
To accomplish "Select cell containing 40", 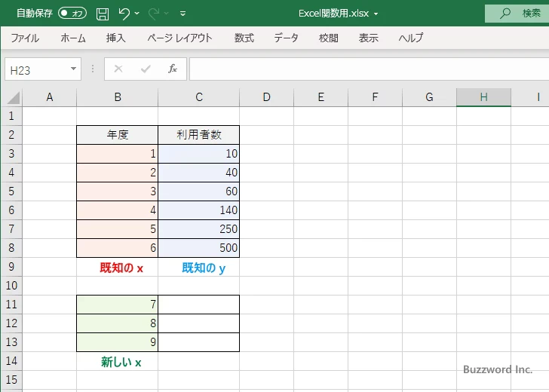I will (199, 173).
